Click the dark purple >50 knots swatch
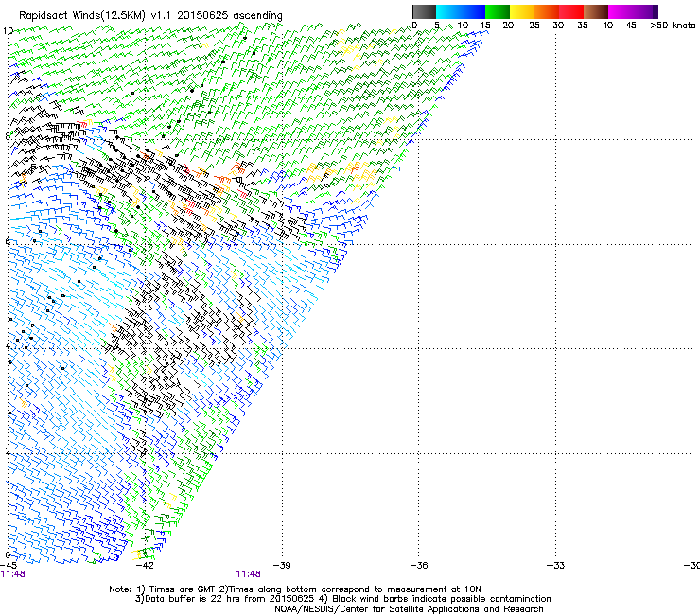Image resolution: width=700 pixels, height=615 pixels. point(656,11)
